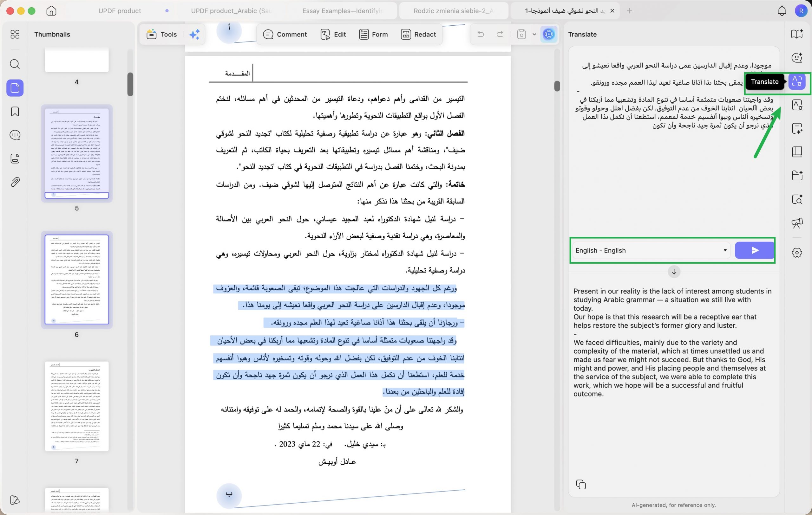Send the text for translation
The height and width of the screenshot is (515, 812).
[754, 250]
